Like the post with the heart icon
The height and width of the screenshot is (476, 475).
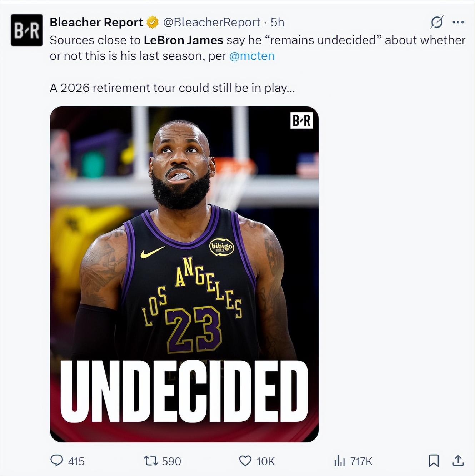[245, 461]
